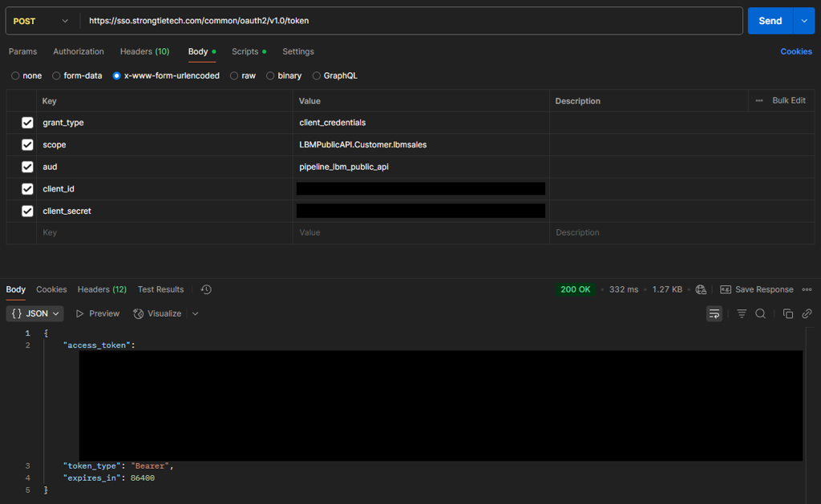Image resolution: width=821 pixels, height=504 pixels.
Task: Click the Send request button
Action: (x=770, y=21)
